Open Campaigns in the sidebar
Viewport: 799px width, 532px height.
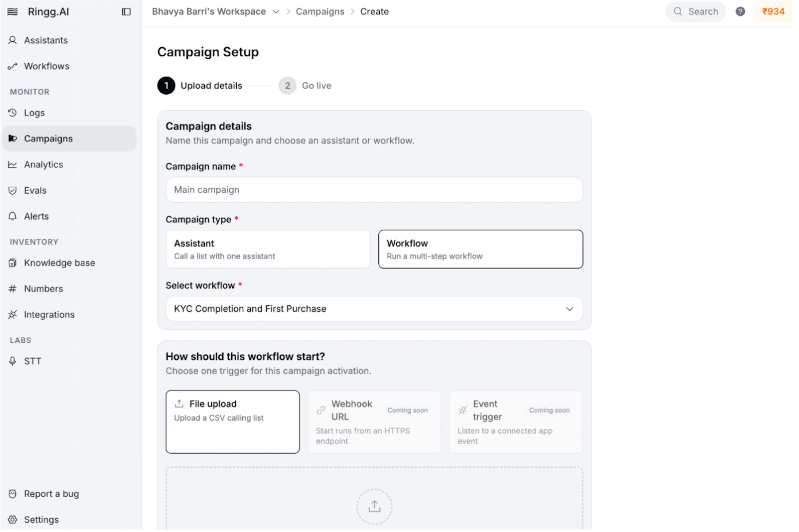(x=69, y=138)
